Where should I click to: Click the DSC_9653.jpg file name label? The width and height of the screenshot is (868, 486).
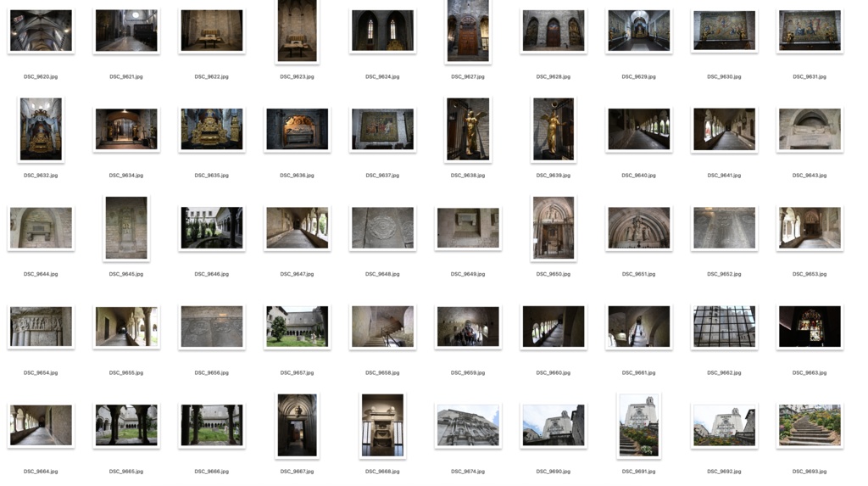click(x=810, y=274)
